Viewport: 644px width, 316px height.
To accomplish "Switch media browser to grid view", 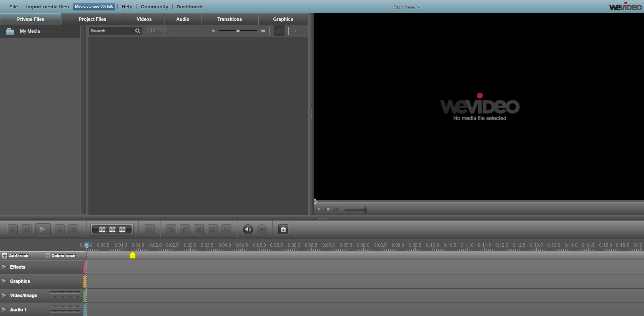I will click(x=279, y=31).
